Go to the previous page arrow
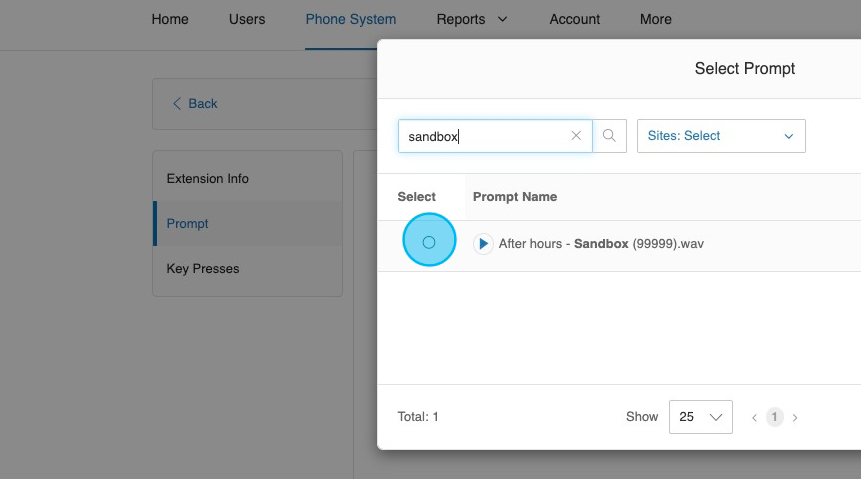The height and width of the screenshot is (479, 861). [755, 418]
